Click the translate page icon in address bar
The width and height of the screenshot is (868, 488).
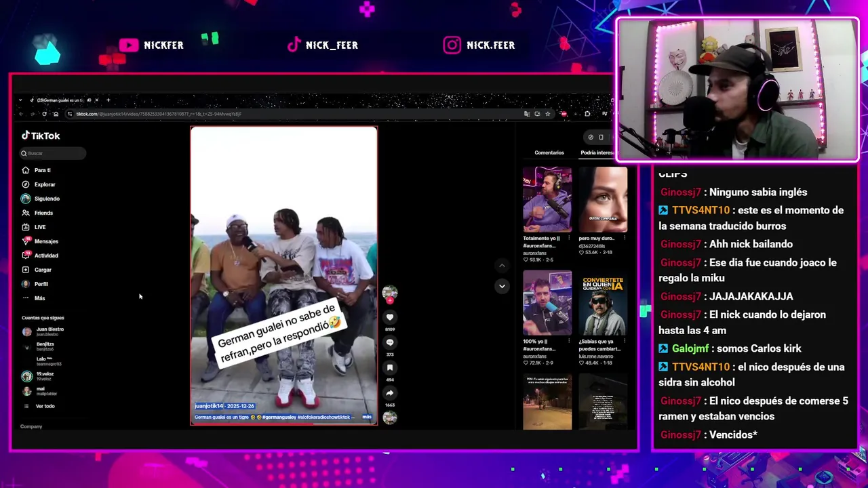click(x=527, y=114)
